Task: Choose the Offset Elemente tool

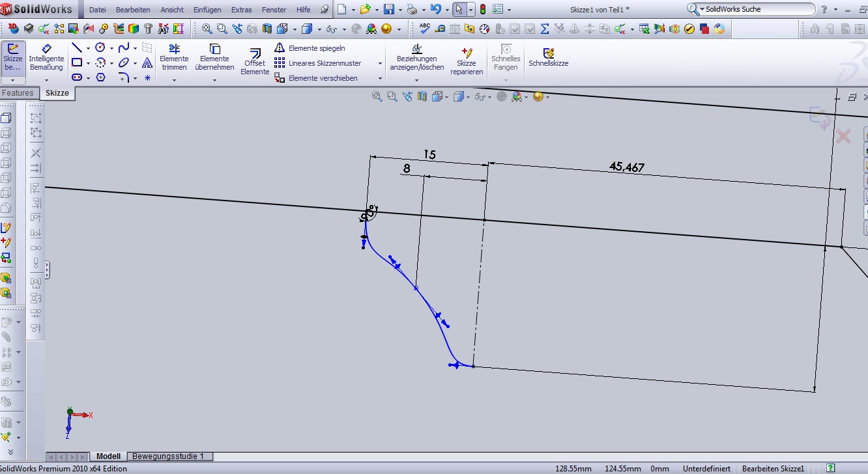Action: pyautogui.click(x=254, y=62)
